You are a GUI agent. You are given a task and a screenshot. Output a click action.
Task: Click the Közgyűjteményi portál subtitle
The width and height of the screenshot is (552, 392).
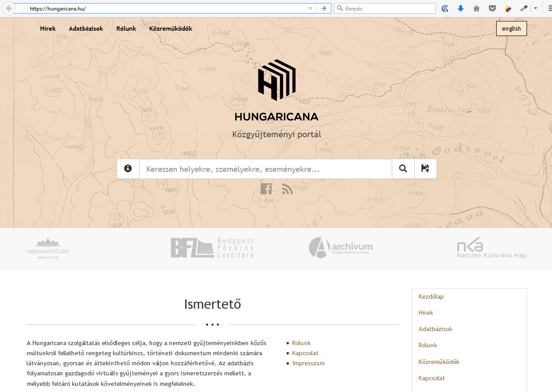[276, 135]
